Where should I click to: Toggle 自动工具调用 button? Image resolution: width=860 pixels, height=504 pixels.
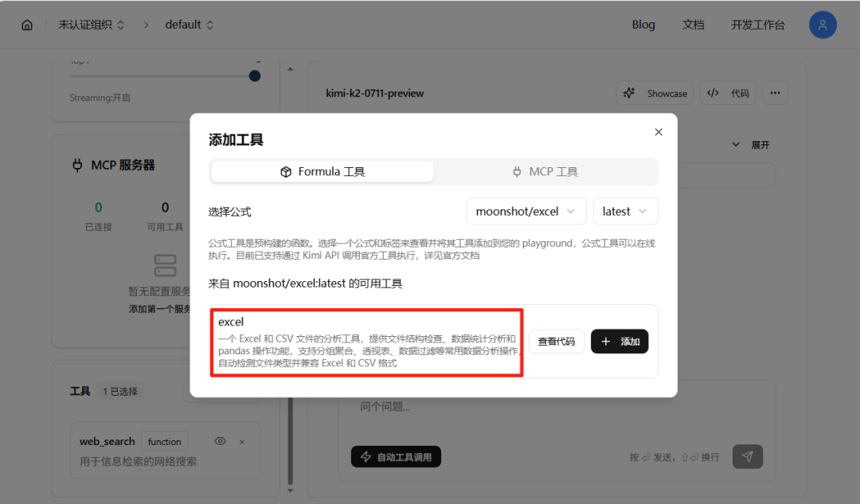click(x=396, y=457)
